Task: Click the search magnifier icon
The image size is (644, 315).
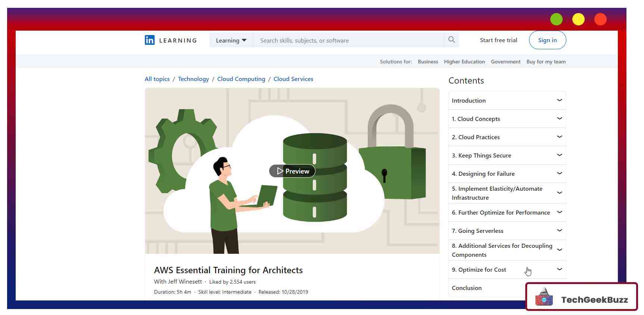Action: coord(451,40)
